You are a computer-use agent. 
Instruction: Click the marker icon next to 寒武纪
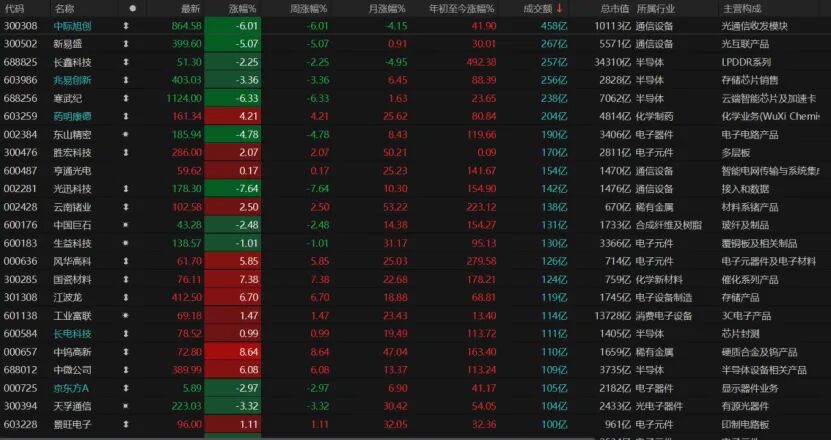click(126, 99)
